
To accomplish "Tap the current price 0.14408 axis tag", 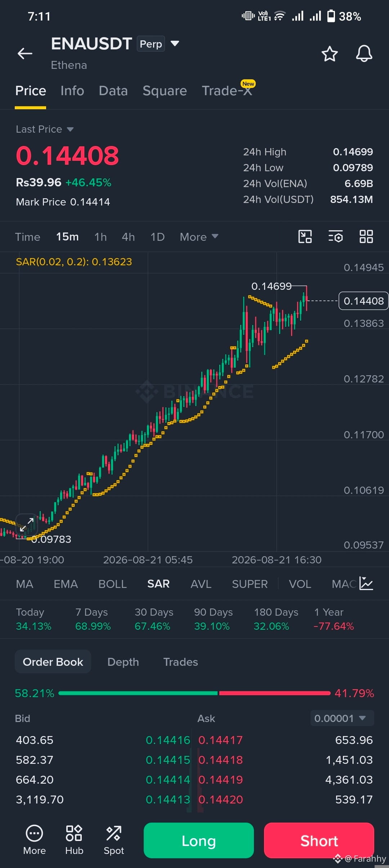I will [x=363, y=301].
